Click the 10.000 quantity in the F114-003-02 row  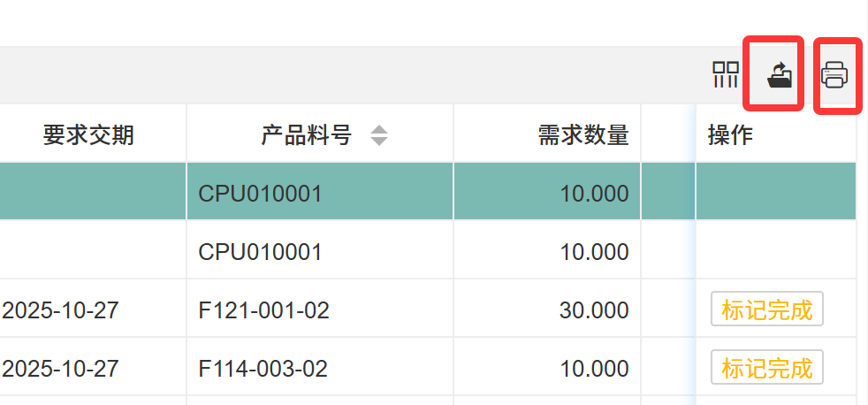tap(594, 368)
